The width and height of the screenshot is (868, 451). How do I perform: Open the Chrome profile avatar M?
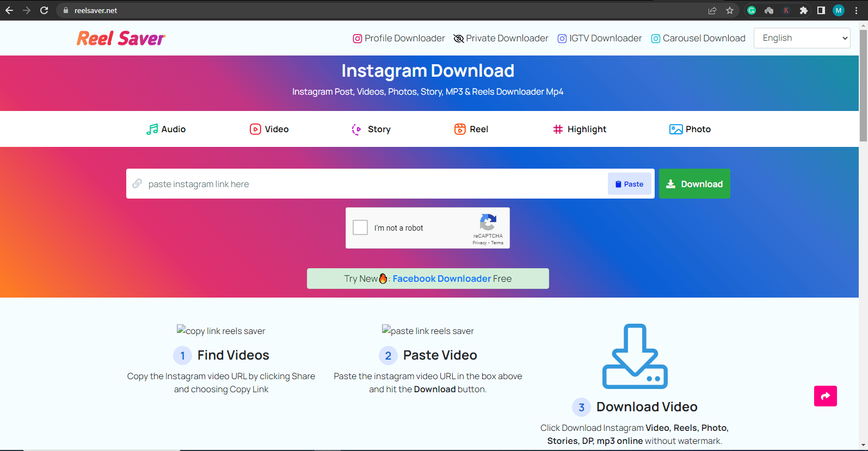coord(839,10)
